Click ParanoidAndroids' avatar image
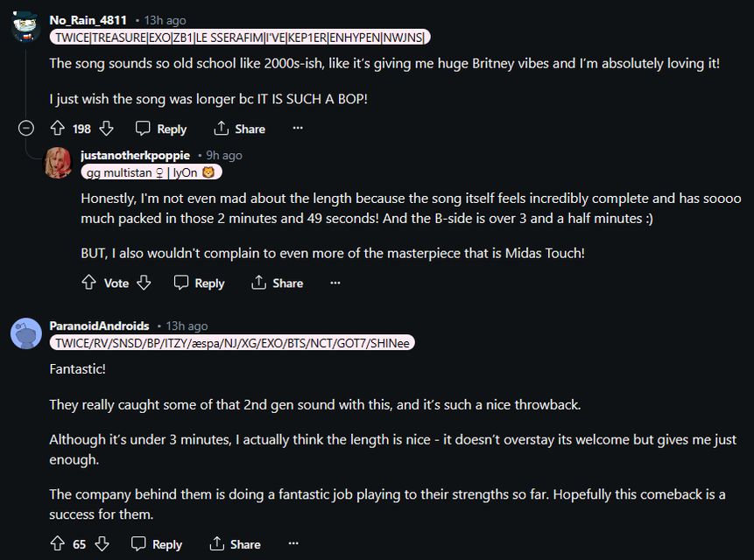The width and height of the screenshot is (754, 560). coord(26,333)
